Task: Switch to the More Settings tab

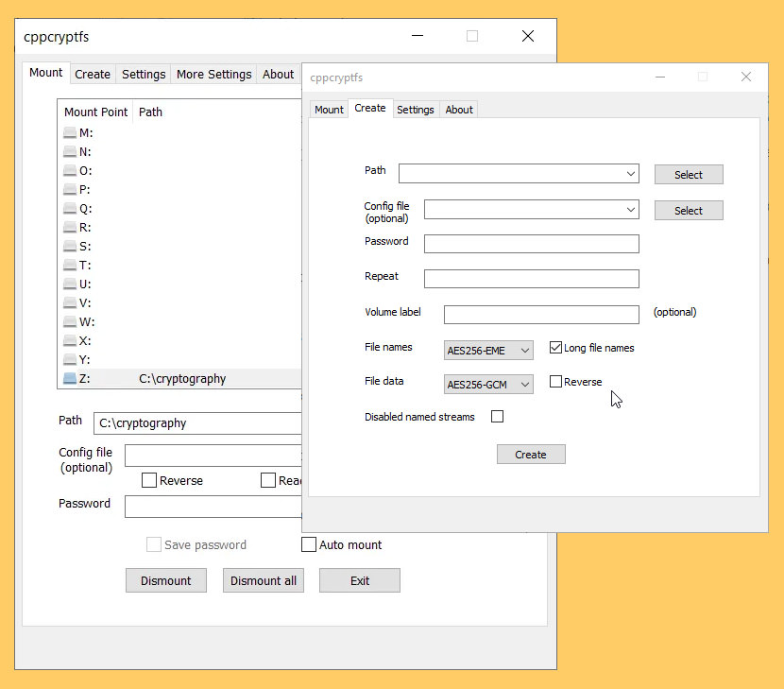Action: tap(214, 74)
